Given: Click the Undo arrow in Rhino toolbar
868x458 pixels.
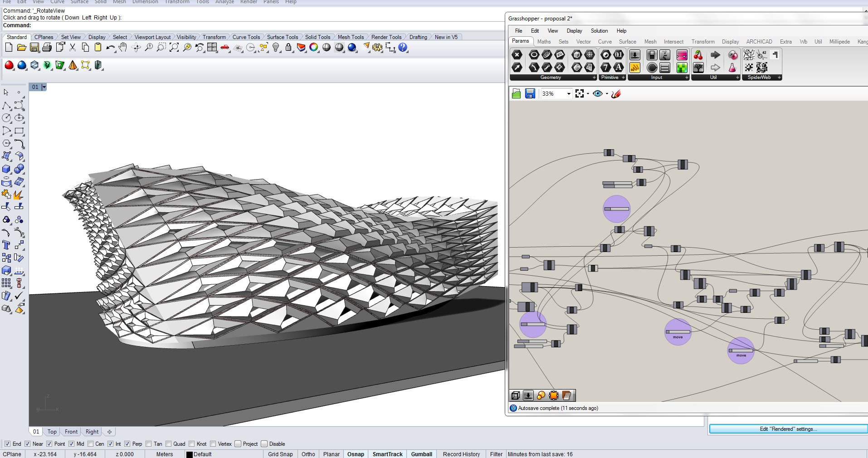Looking at the screenshot, I should (x=110, y=48).
